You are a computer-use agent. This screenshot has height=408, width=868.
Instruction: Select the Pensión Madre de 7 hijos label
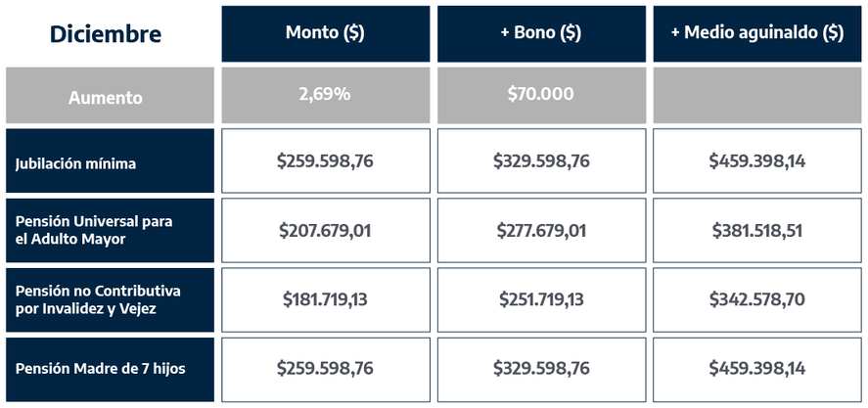100,369
